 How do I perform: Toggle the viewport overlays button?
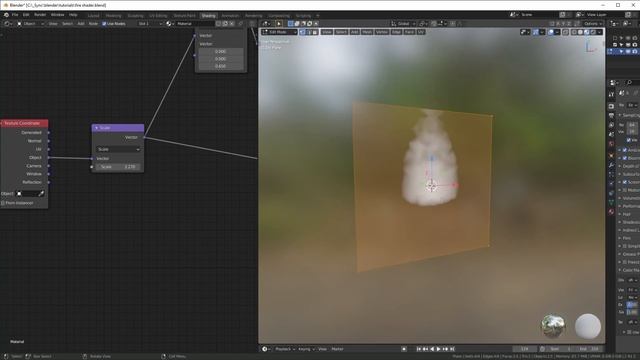click(551, 32)
